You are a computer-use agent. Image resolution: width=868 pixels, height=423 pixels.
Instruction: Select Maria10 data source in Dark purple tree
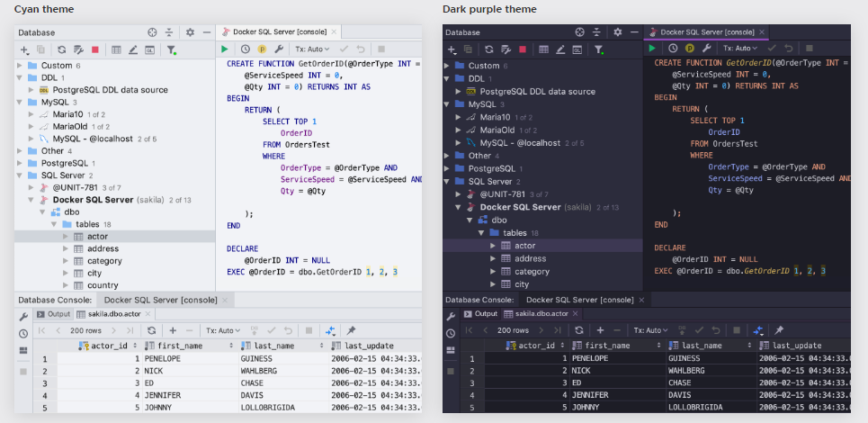[x=494, y=117]
